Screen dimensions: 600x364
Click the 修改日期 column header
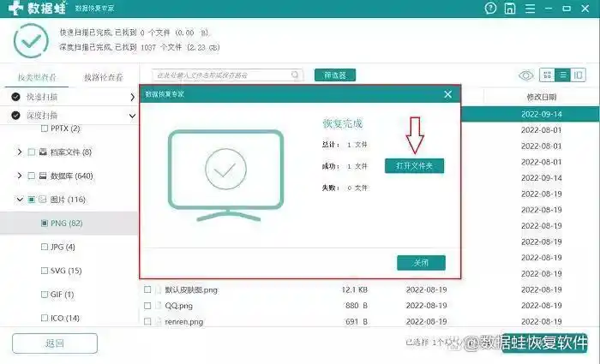pyautogui.click(x=542, y=97)
